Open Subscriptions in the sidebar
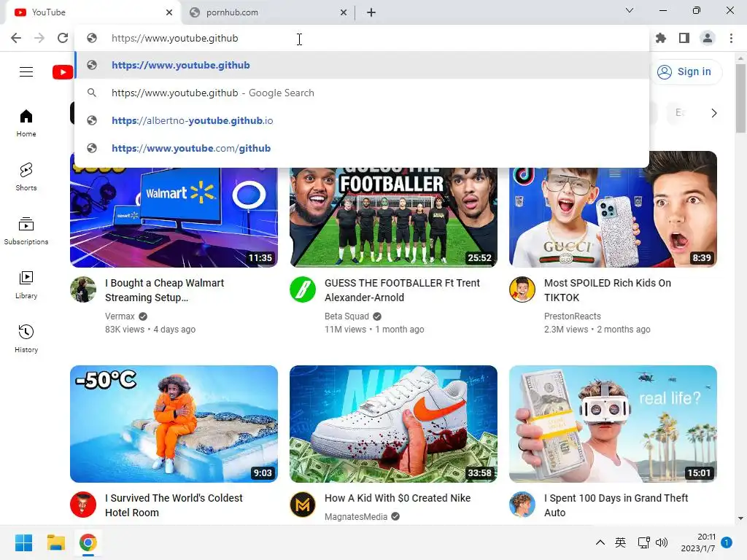Screen dimensions: 747x560 pos(26,231)
